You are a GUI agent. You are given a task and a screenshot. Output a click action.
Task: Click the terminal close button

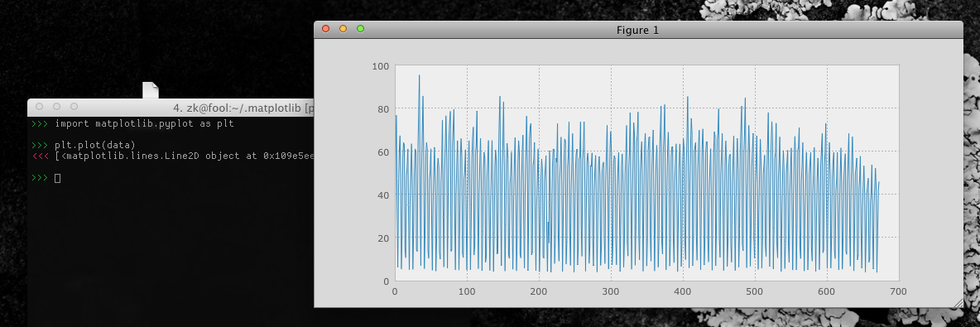tap(39, 107)
